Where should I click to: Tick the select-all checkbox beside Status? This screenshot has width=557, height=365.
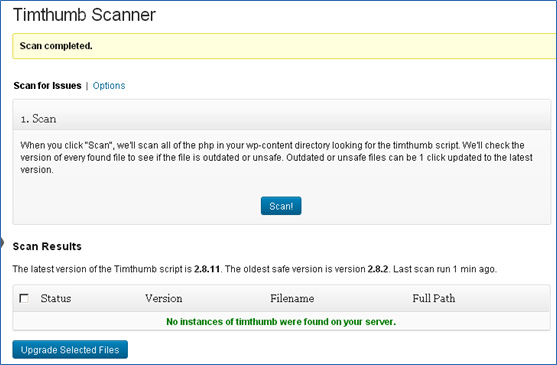[24, 298]
